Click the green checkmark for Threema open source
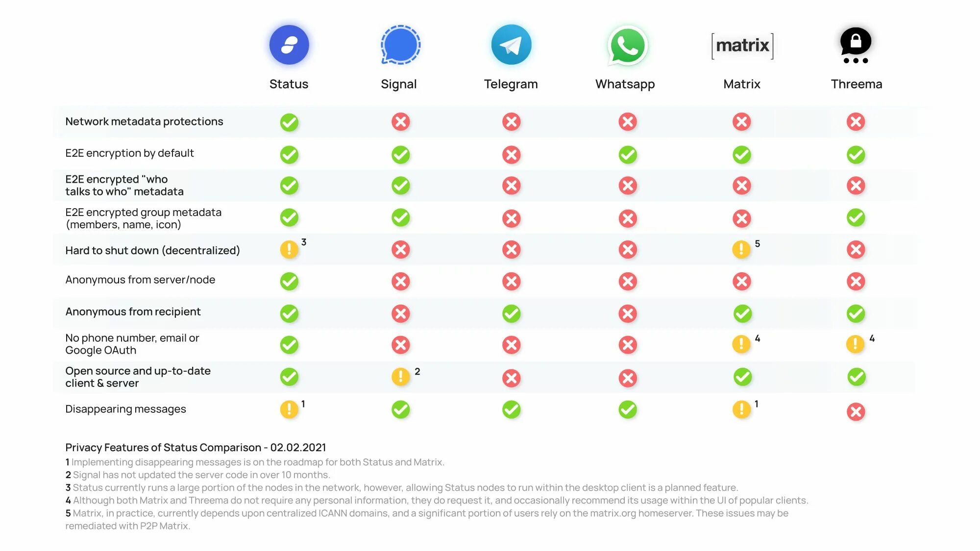The width and height of the screenshot is (980, 551). tap(856, 377)
